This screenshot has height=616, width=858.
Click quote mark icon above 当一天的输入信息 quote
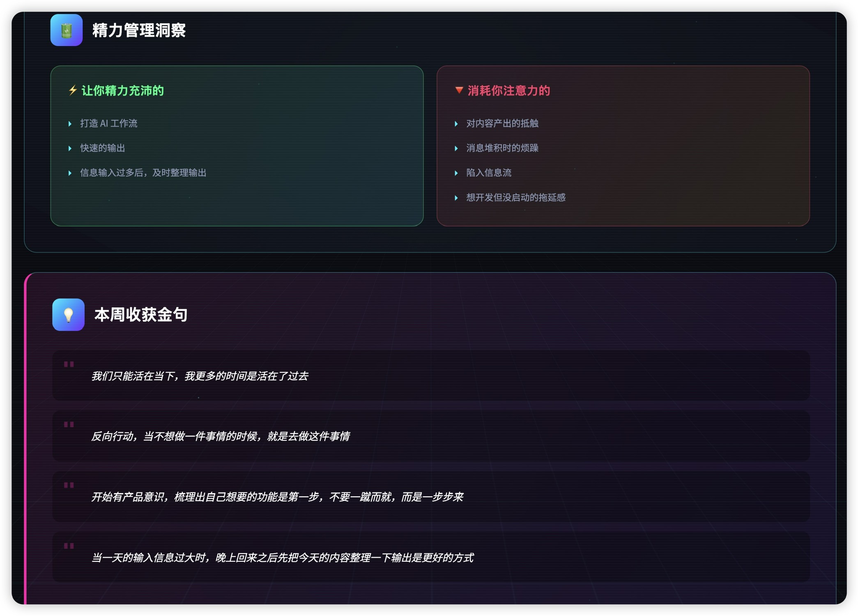tap(69, 546)
